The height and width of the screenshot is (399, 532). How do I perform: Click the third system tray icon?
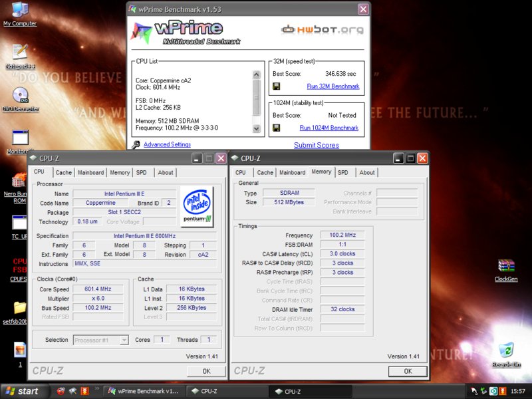[493, 391]
